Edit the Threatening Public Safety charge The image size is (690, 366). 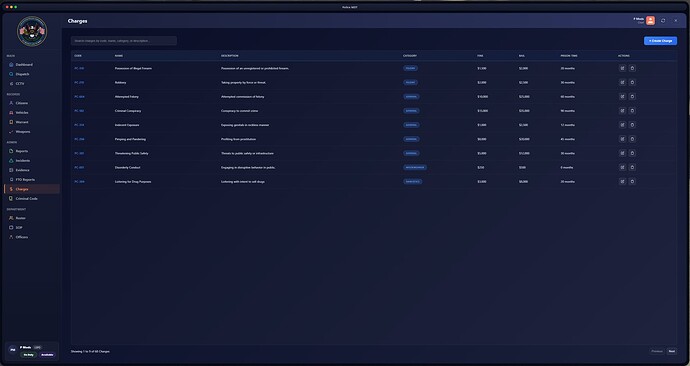click(622, 153)
